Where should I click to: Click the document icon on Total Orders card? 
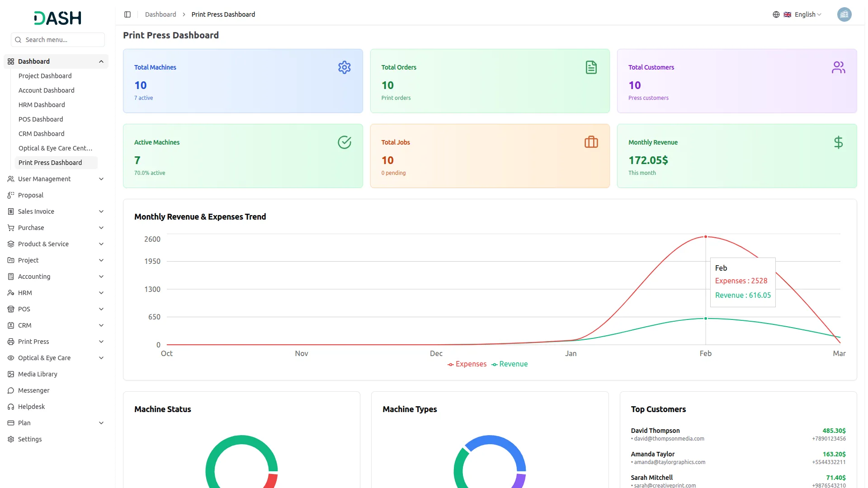[x=591, y=67]
